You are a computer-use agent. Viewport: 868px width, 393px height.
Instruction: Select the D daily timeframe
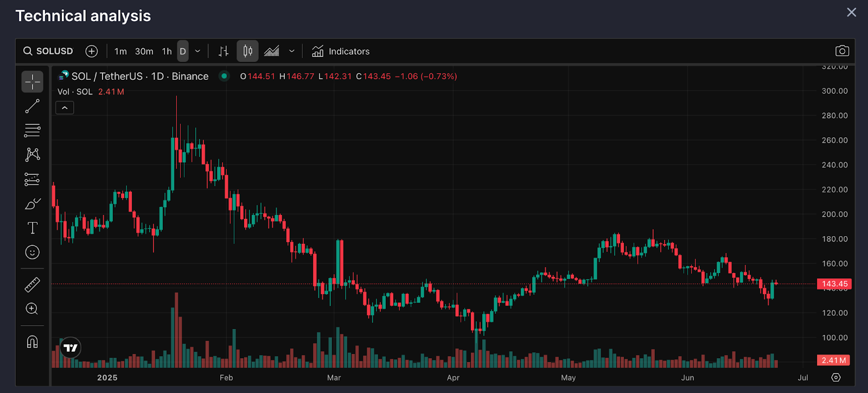pos(183,51)
